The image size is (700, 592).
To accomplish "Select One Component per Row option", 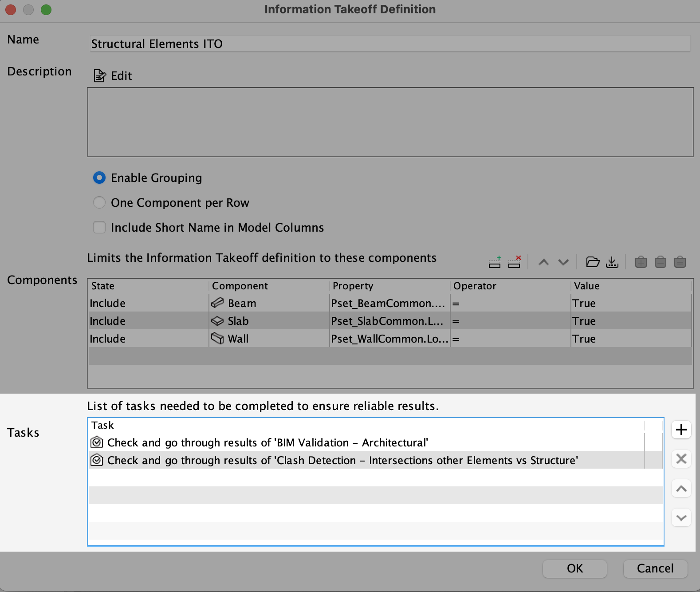I will (x=99, y=203).
